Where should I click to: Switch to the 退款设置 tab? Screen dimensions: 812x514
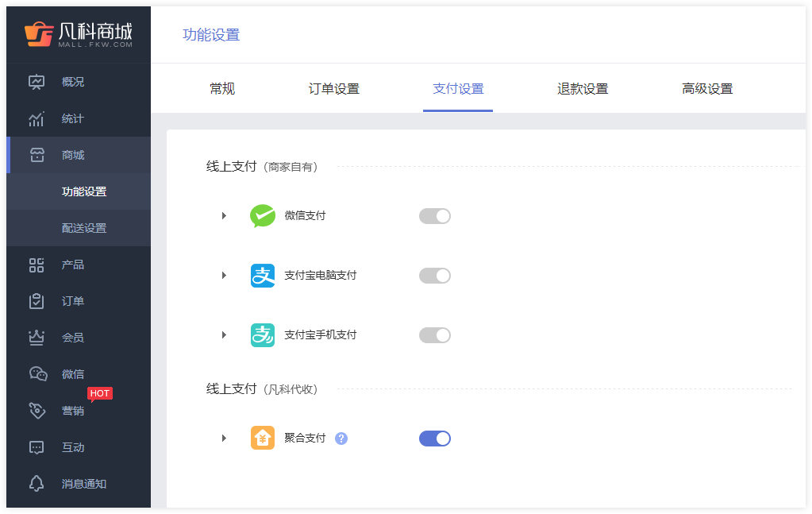pyautogui.click(x=583, y=89)
